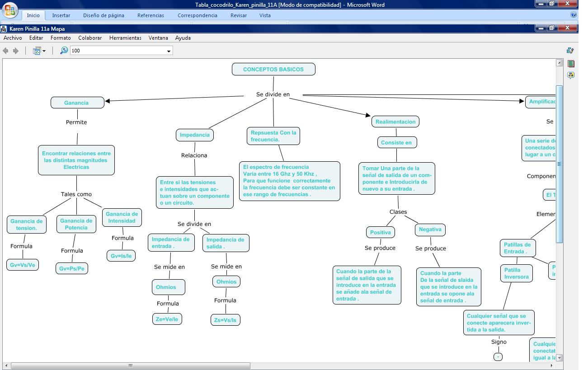The width and height of the screenshot is (588, 370).
Task: Click the nested nodes icon on right sidebar
Action: [x=571, y=76]
